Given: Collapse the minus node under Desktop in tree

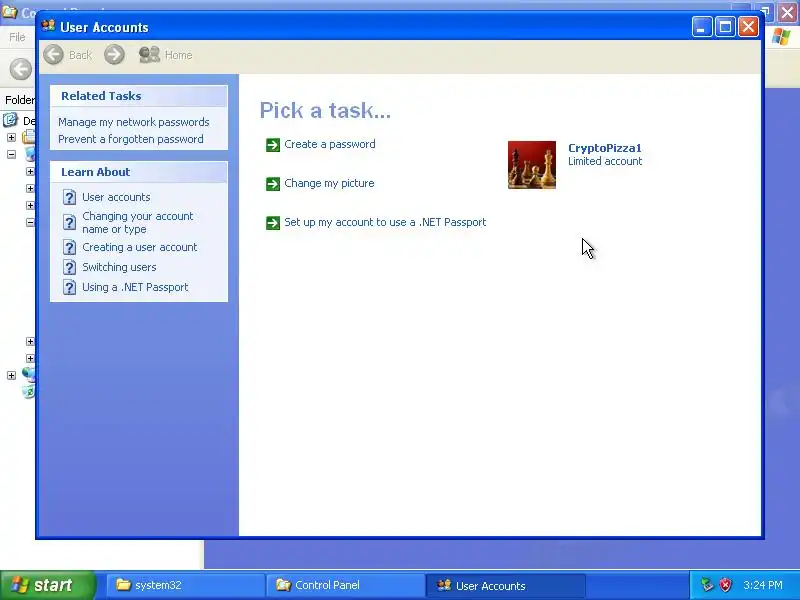Looking at the screenshot, I should click(11, 154).
